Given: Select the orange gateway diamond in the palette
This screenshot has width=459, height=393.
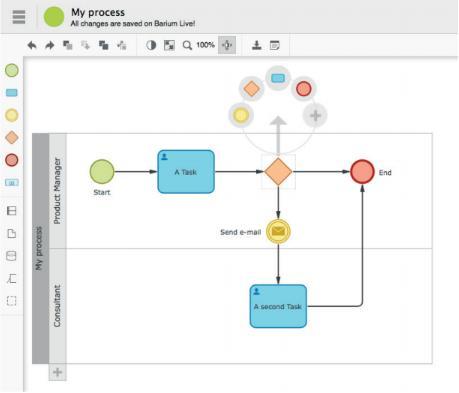Looking at the screenshot, I should coord(12,137).
